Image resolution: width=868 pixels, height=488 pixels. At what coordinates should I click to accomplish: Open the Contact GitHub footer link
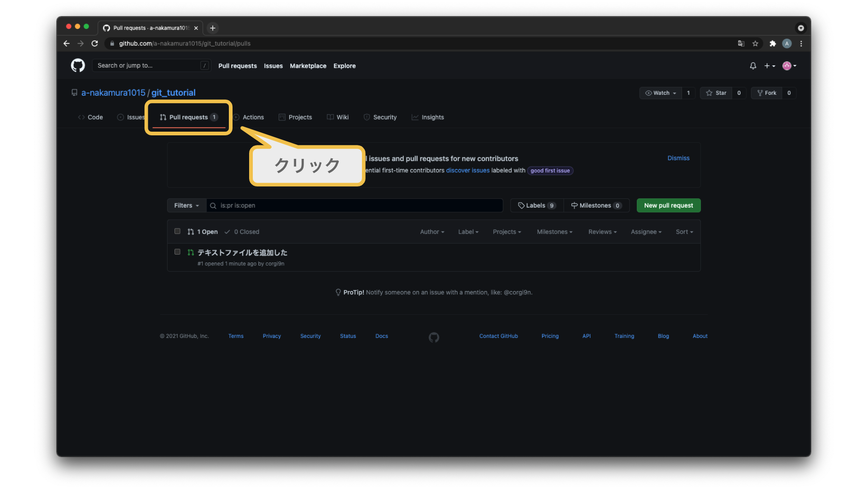(x=498, y=336)
